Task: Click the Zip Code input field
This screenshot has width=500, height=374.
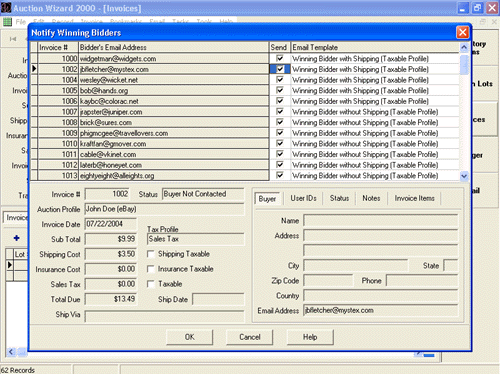Action: coord(328,281)
